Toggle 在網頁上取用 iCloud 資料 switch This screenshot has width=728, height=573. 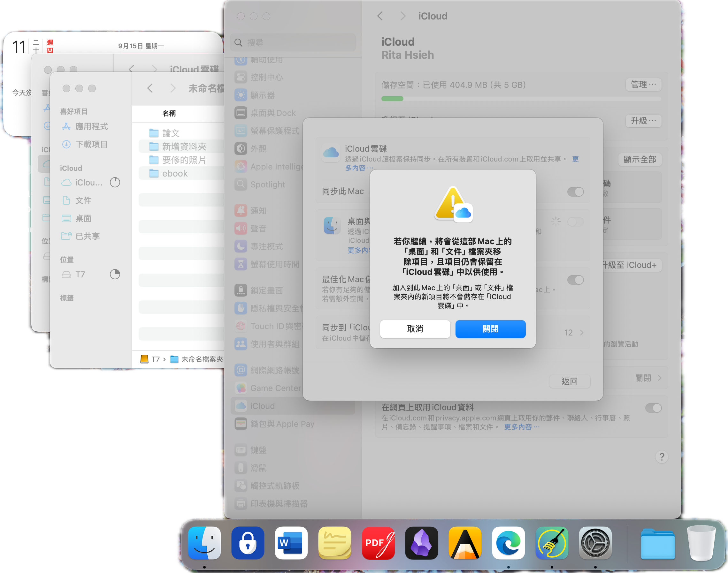(x=653, y=408)
